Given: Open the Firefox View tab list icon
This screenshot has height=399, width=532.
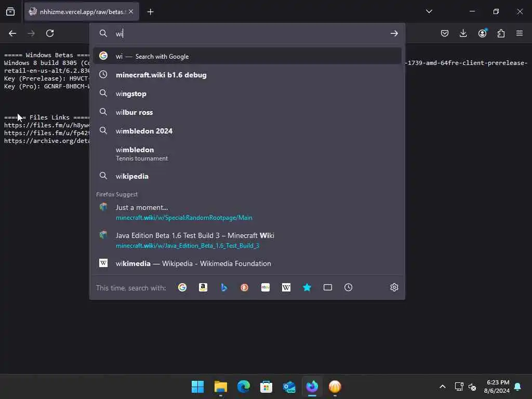Looking at the screenshot, I should tap(10, 12).
